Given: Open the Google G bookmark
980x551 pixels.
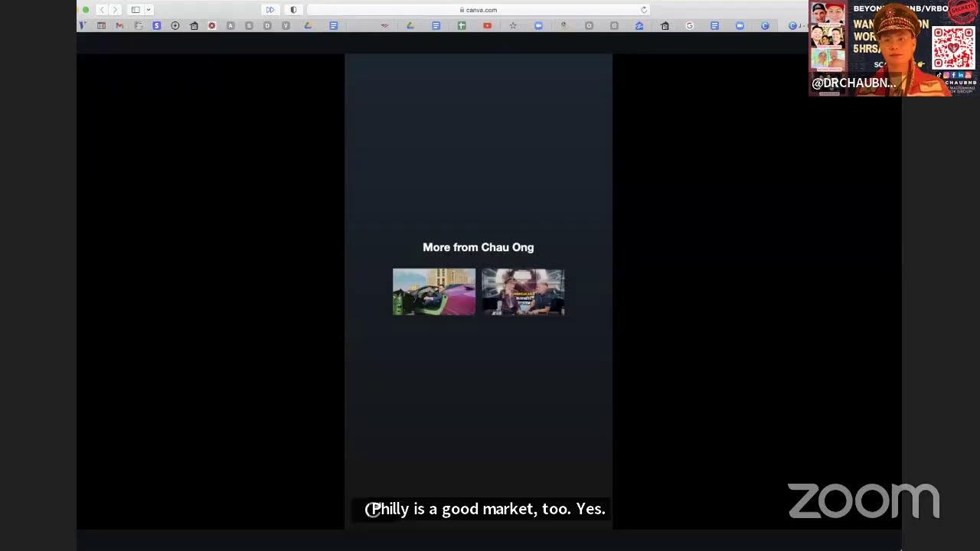Looking at the screenshot, I should [690, 25].
